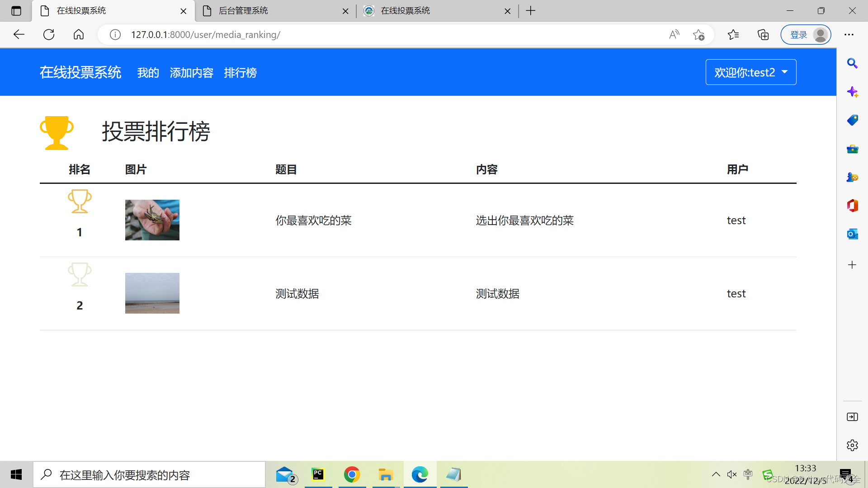Add this page to favorites
868x488 pixels.
click(698, 35)
